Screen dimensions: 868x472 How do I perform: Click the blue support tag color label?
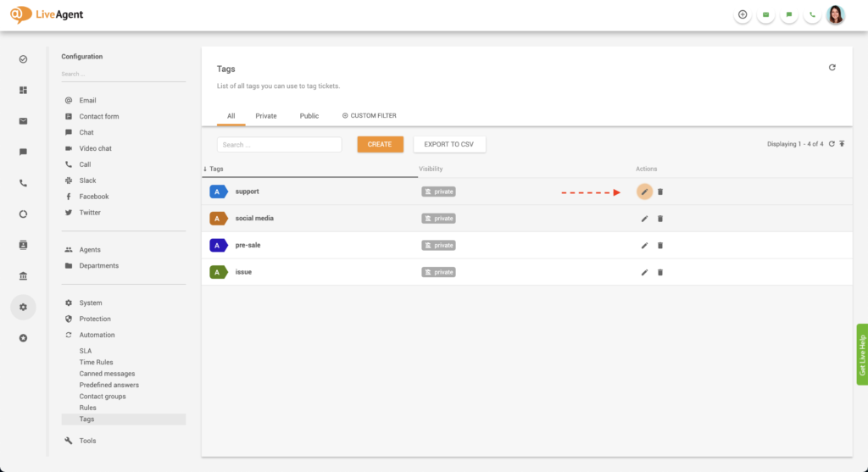click(x=219, y=192)
